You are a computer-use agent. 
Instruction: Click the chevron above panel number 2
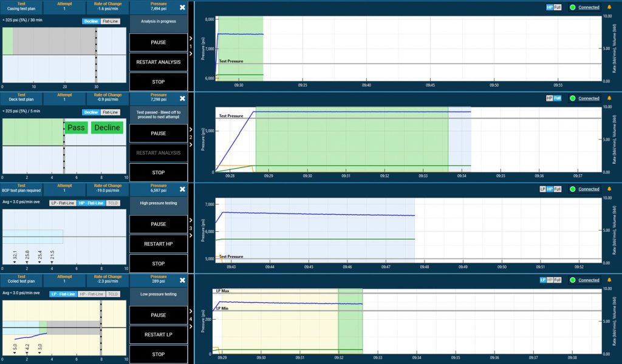(191, 129)
